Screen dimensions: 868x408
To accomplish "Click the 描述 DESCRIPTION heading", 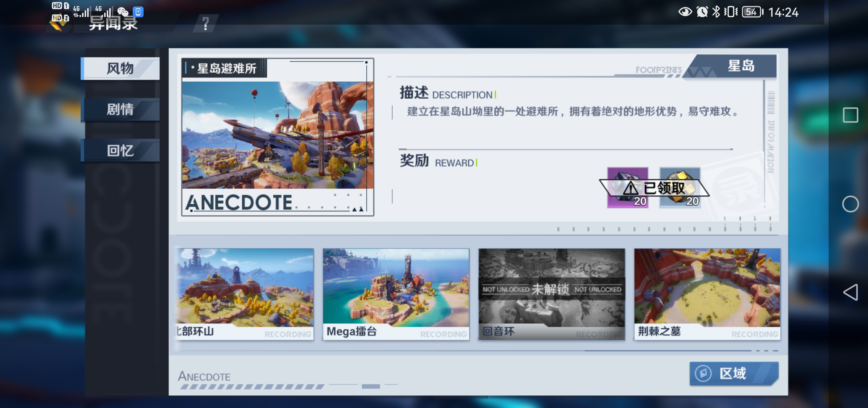I will click(x=448, y=93).
